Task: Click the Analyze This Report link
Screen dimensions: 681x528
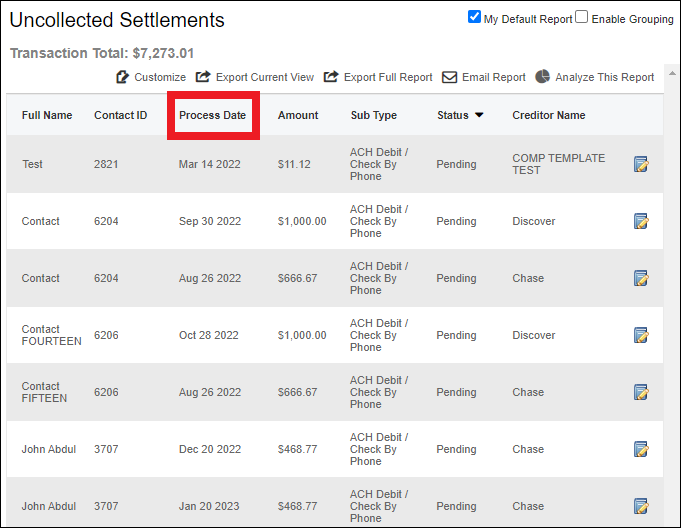Action: (605, 77)
